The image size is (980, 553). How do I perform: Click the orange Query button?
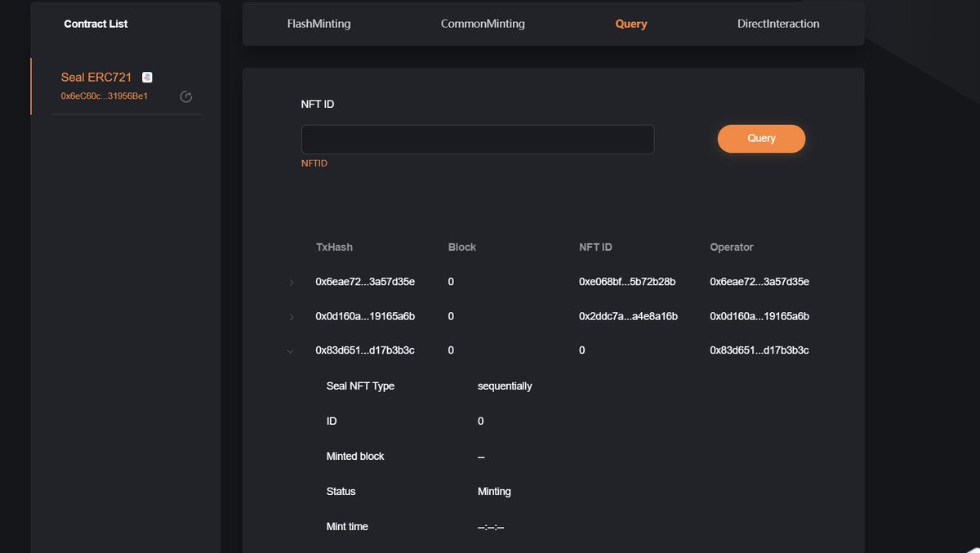pos(761,138)
